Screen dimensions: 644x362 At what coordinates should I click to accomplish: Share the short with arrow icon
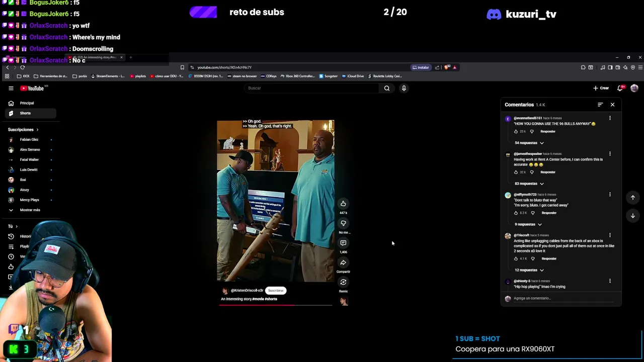click(343, 262)
